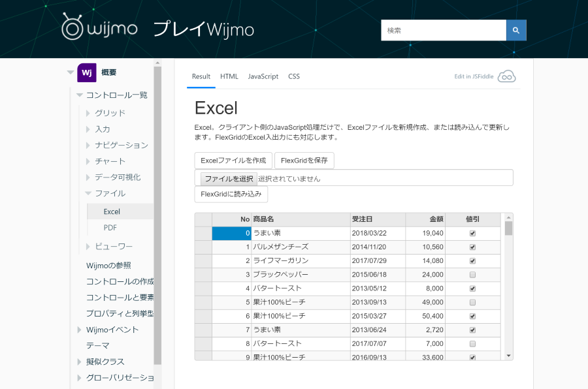Open Wijmoの参照 sidebar link
The image size is (588, 389).
(x=108, y=266)
